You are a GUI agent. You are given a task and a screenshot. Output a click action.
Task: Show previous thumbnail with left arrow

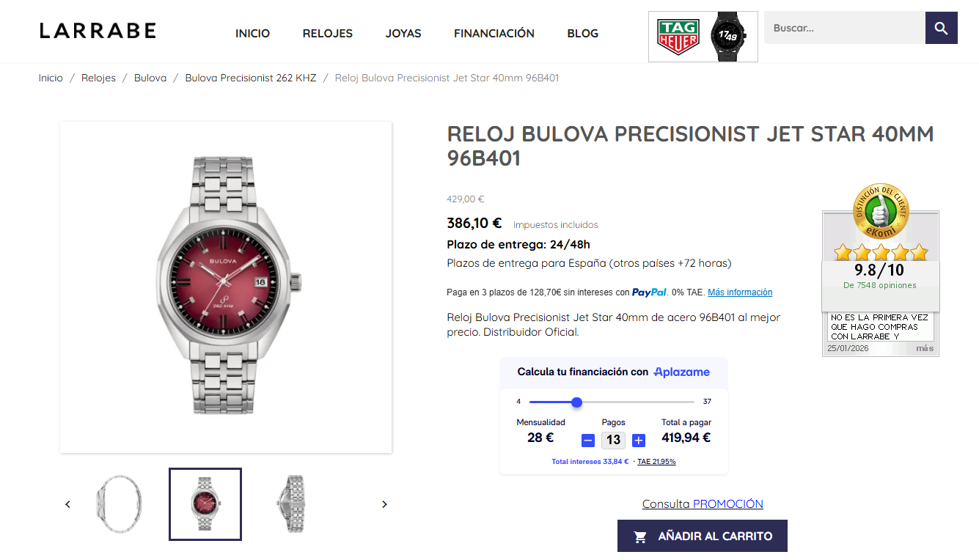pyautogui.click(x=68, y=504)
